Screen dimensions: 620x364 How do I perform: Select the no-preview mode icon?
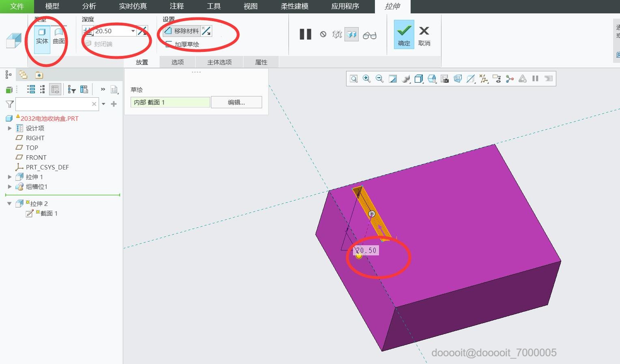tap(323, 34)
